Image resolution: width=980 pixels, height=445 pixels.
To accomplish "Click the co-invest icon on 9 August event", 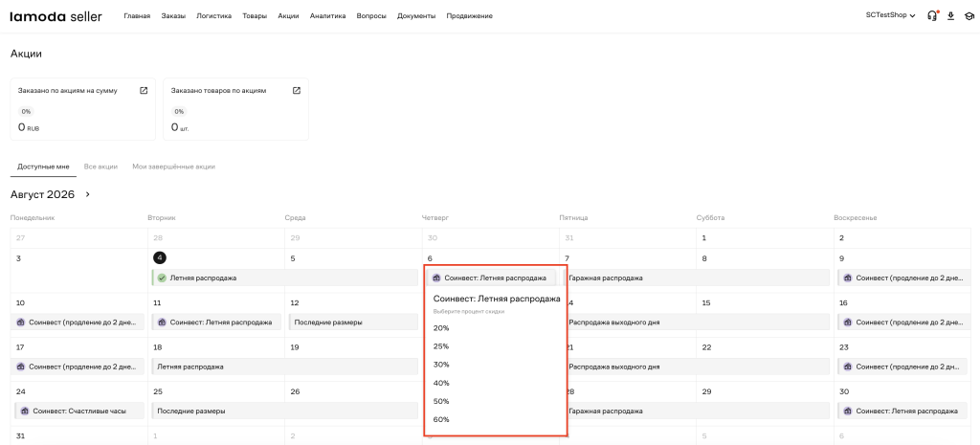I will click(848, 278).
